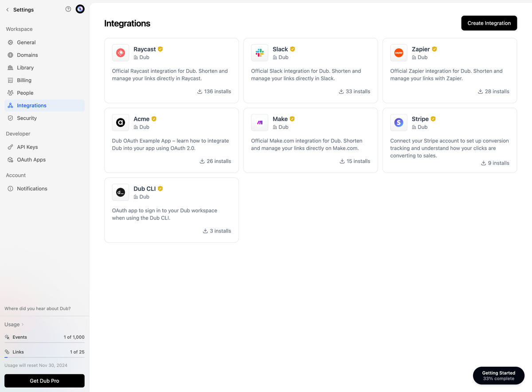Click the Dub CLI logo icon

121,192
